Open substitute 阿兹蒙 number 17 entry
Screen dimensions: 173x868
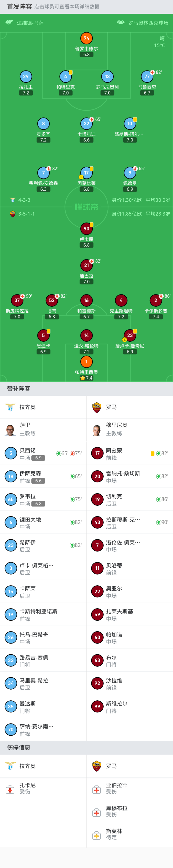coord(130,453)
